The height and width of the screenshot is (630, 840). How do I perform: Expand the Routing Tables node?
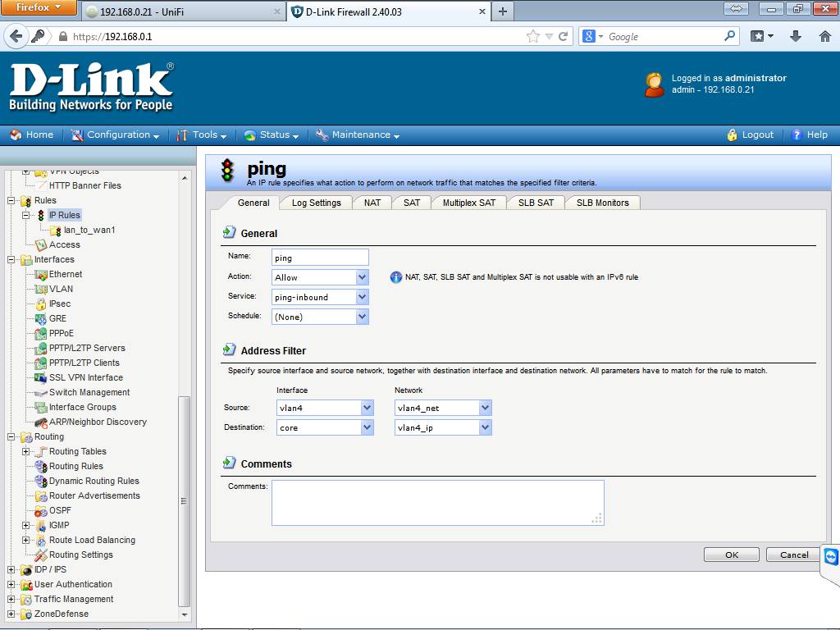26,451
